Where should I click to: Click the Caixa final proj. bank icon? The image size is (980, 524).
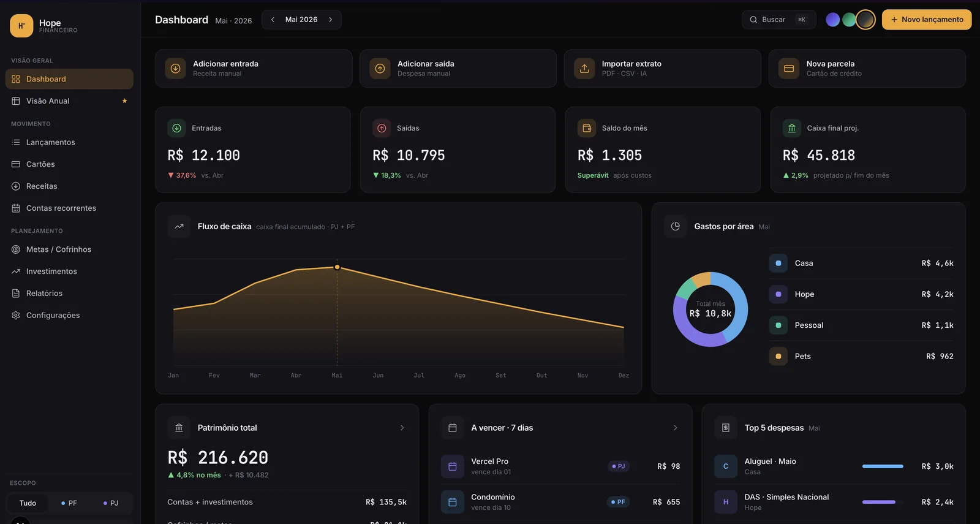tap(792, 128)
